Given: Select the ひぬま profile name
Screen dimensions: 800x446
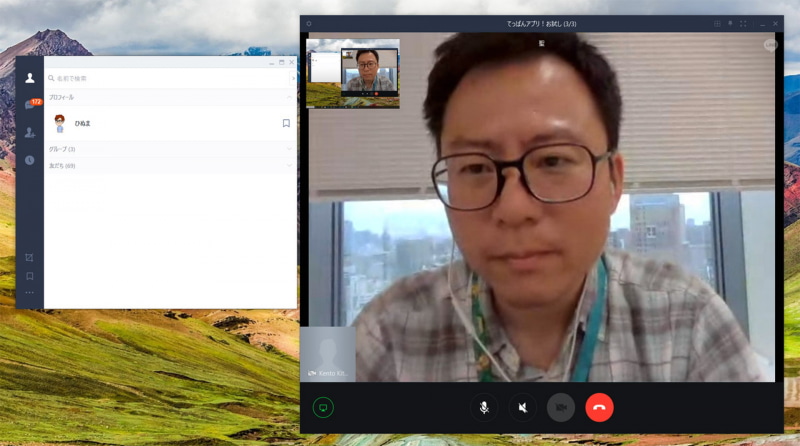Looking at the screenshot, I should [x=83, y=123].
